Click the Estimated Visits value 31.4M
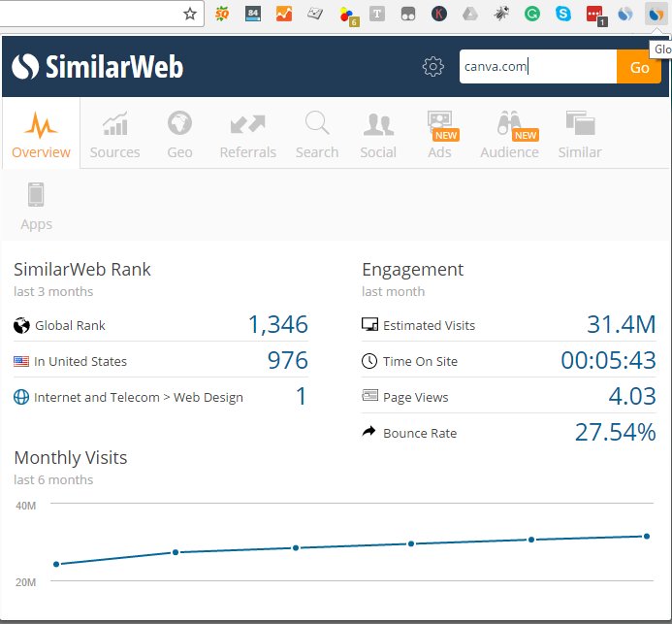Image resolution: width=672 pixels, height=624 pixels. coord(621,324)
